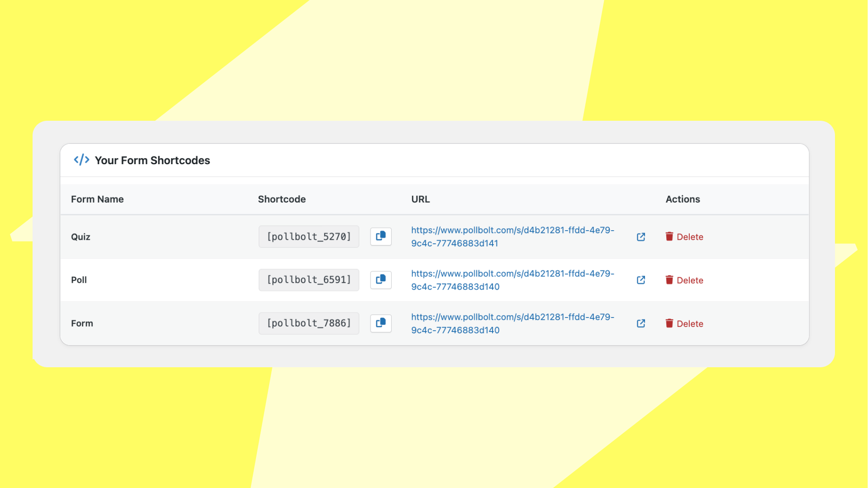Screen dimensions: 868x488
Task: Click the Form Name column header
Action: coord(97,199)
